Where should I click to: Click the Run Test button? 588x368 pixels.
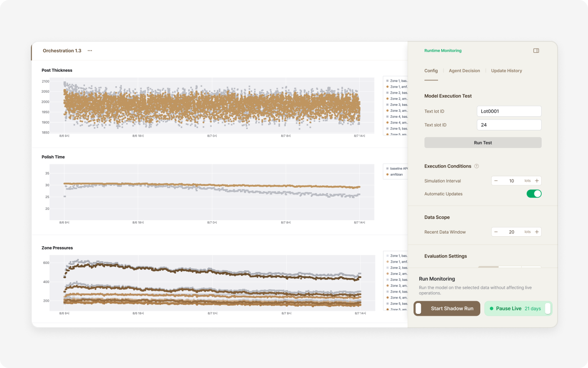click(x=483, y=143)
